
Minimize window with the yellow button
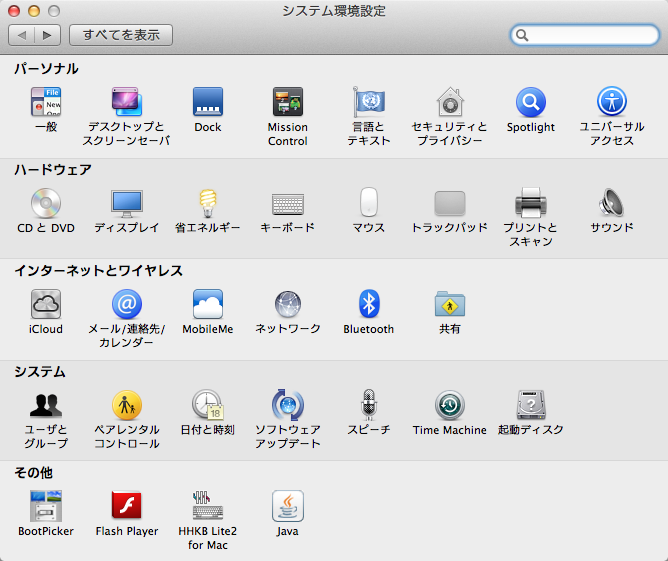point(34,11)
